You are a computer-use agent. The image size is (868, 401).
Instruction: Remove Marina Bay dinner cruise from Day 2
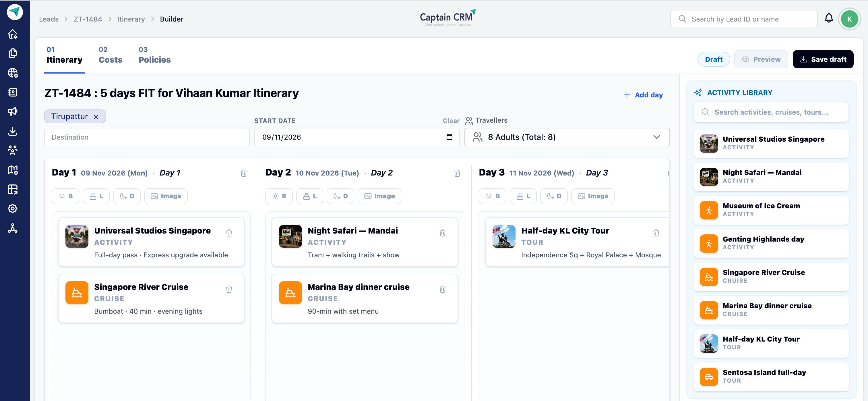[x=442, y=289]
